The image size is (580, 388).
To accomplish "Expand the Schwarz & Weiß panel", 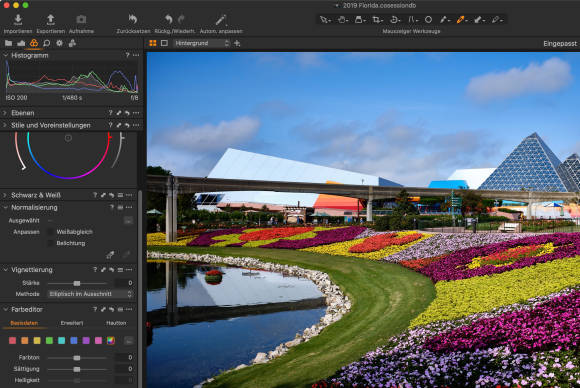I will click(x=5, y=195).
